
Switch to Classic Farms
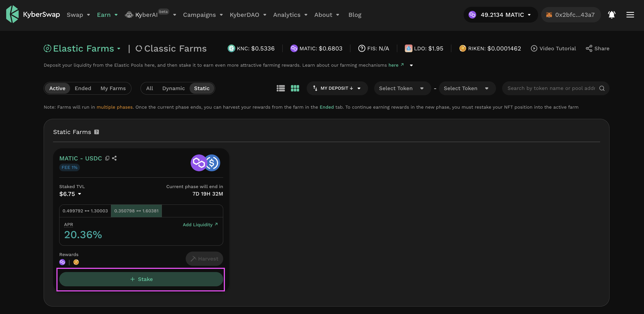(x=171, y=48)
